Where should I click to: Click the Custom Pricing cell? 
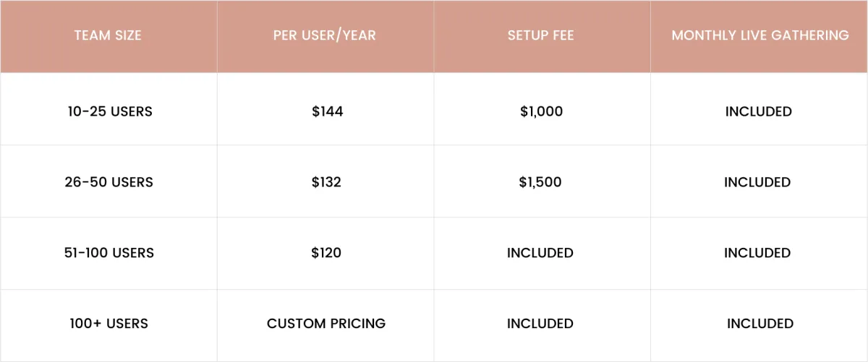pos(326,324)
